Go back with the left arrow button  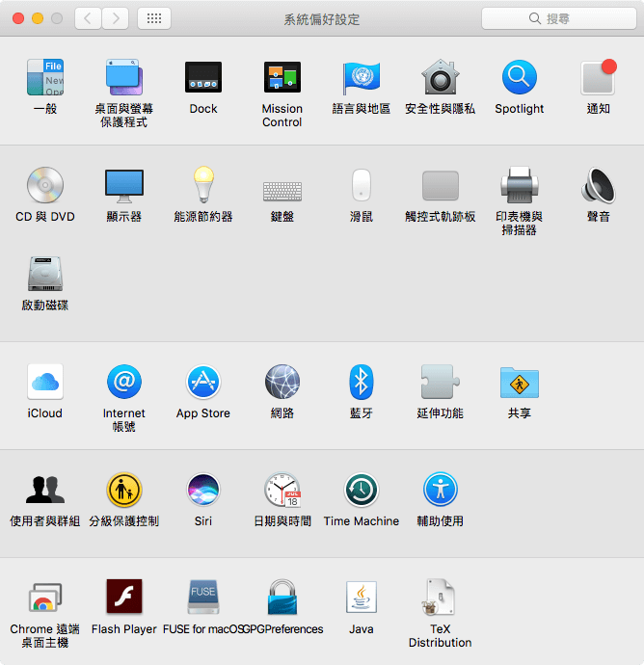point(88,18)
